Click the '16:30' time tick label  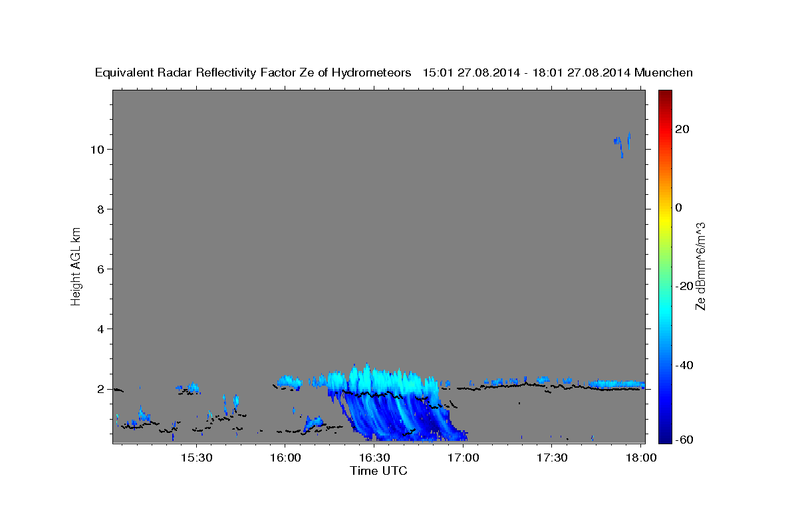click(374, 458)
